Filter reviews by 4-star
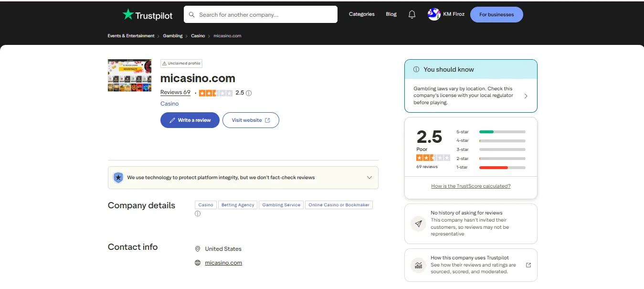 coord(491,140)
